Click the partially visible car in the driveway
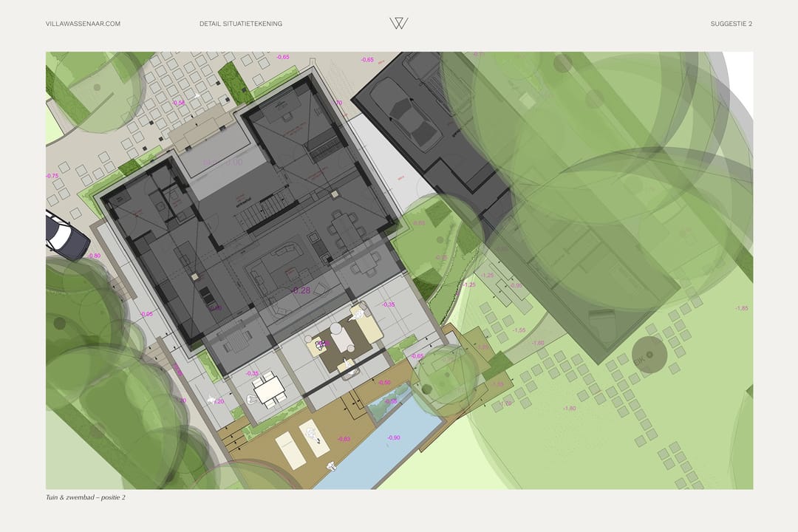Viewport: 798px width, 532px height. tap(66, 236)
